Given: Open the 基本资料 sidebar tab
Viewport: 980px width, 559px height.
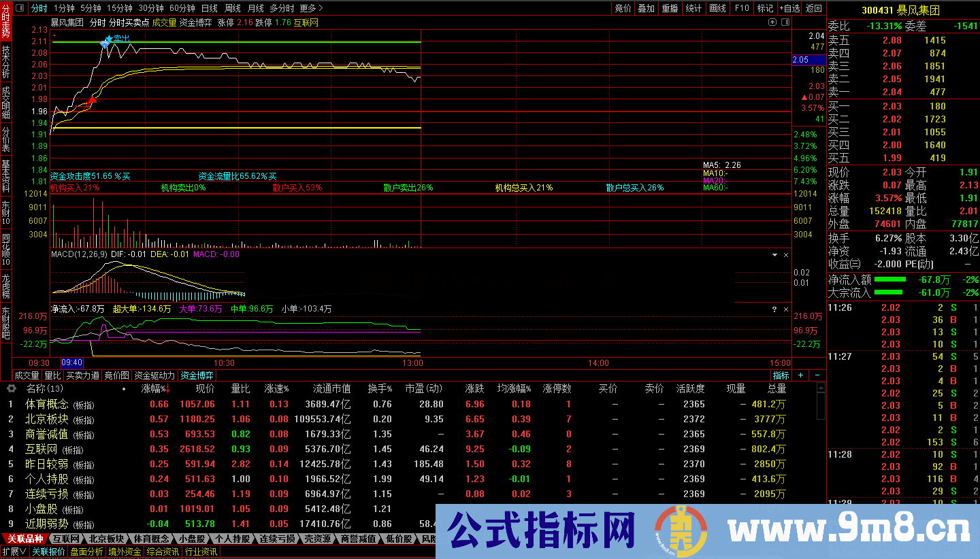Looking at the screenshot, I should click(6, 176).
